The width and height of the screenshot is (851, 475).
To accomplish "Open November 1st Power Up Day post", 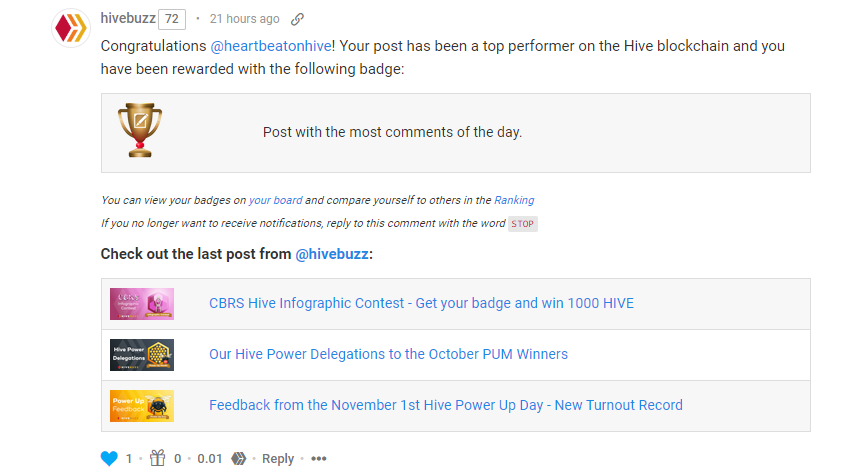I will click(x=446, y=405).
